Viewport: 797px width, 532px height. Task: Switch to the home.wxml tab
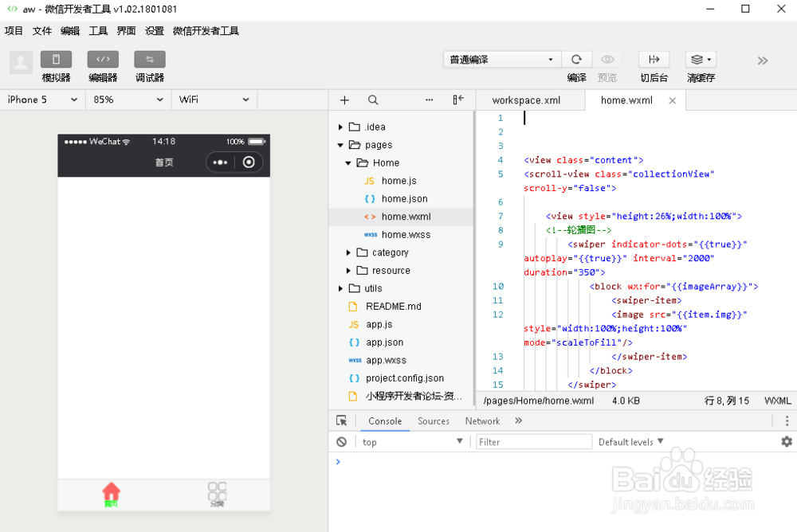[x=626, y=100]
